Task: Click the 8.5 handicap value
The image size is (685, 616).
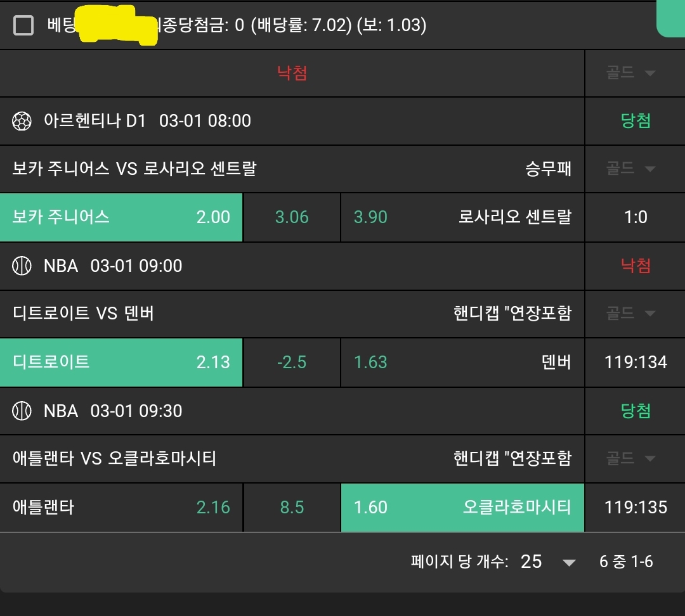Action: click(292, 508)
